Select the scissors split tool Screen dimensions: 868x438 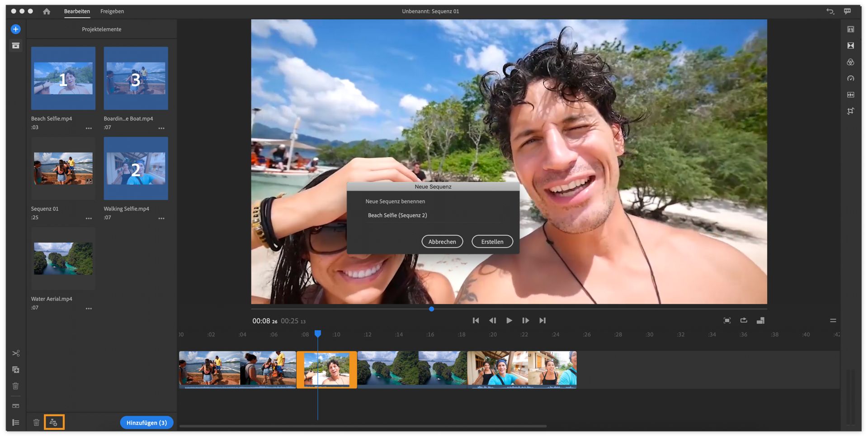tap(16, 353)
